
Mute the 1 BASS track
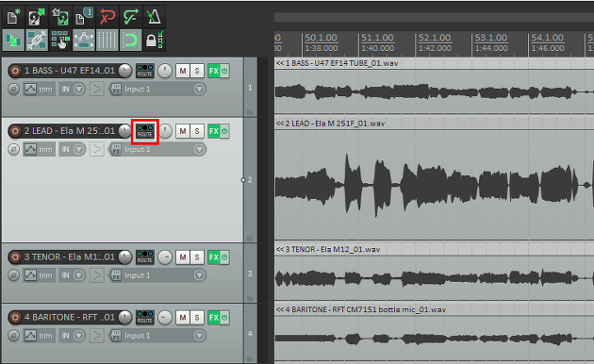tap(183, 71)
